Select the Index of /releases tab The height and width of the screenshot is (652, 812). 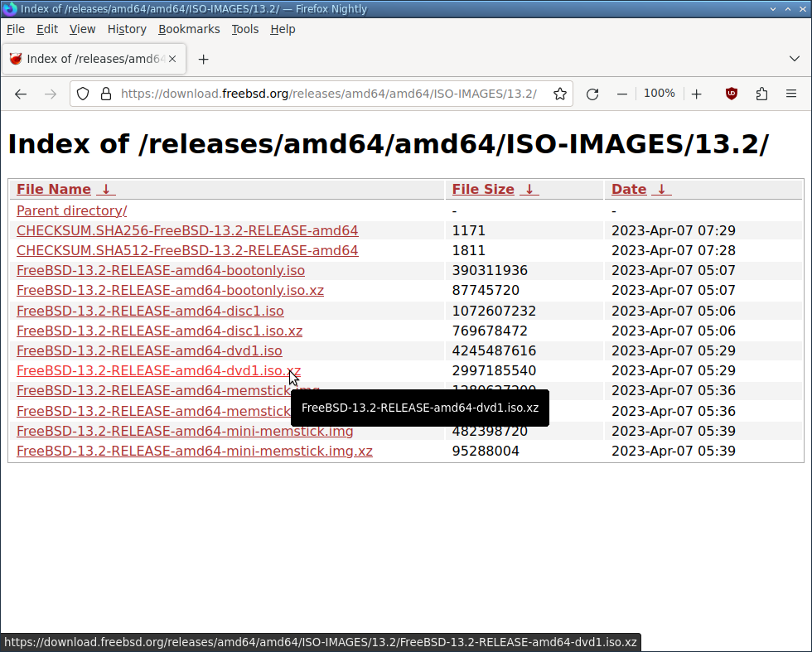[x=94, y=59]
